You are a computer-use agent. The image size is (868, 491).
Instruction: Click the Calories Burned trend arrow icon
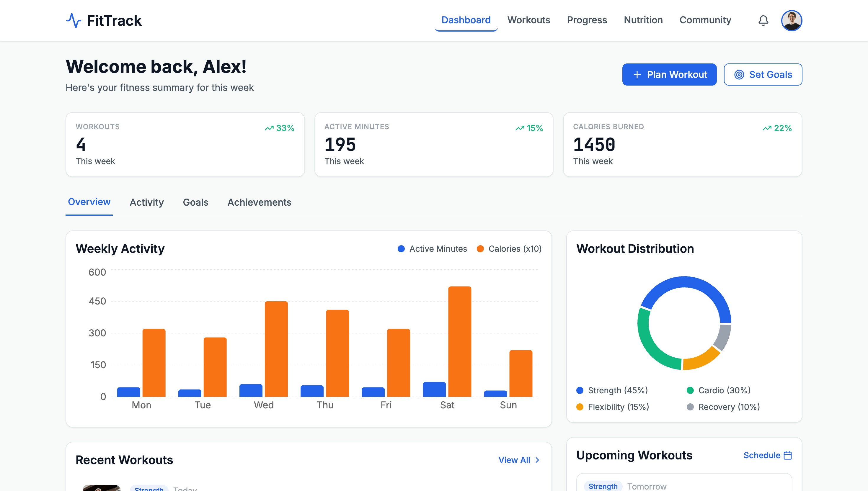click(767, 128)
